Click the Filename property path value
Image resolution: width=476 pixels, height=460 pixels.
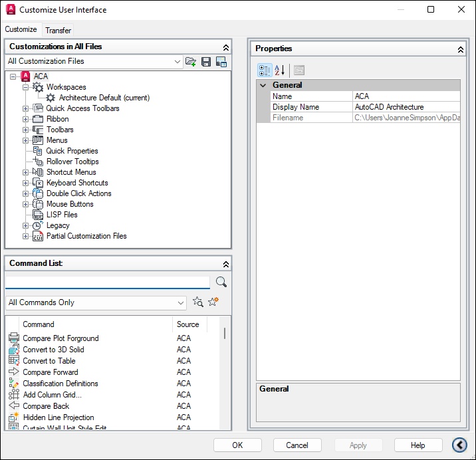point(406,118)
